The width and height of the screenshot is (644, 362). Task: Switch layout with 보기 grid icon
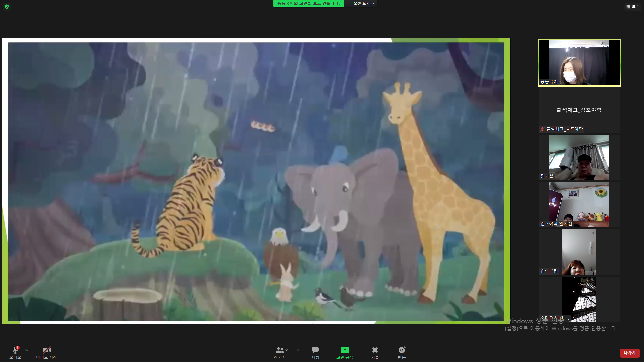coord(633,6)
